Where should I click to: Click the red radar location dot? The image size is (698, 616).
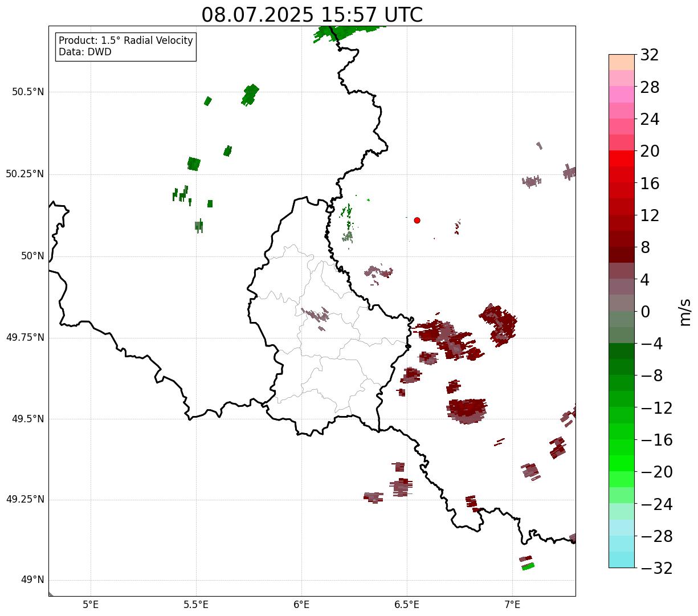pyautogui.click(x=417, y=220)
